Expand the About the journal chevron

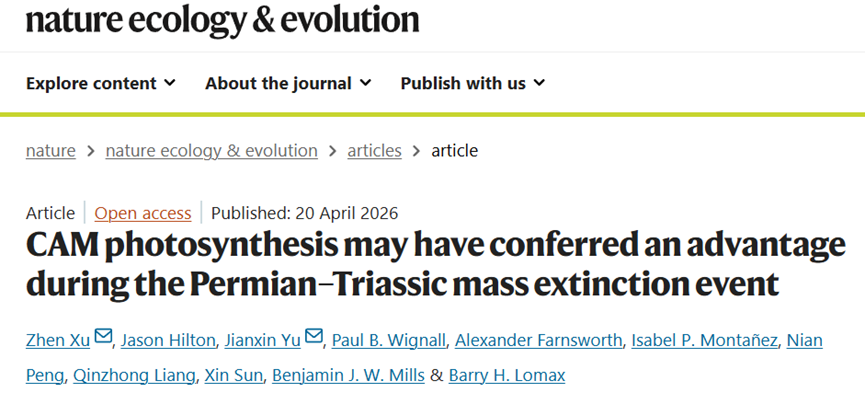click(x=365, y=83)
